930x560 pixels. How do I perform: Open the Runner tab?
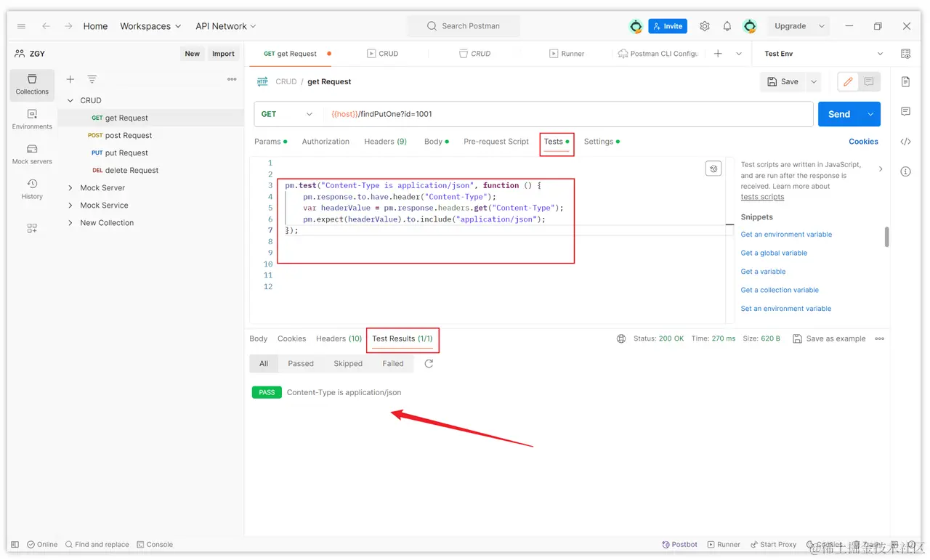[x=567, y=54]
